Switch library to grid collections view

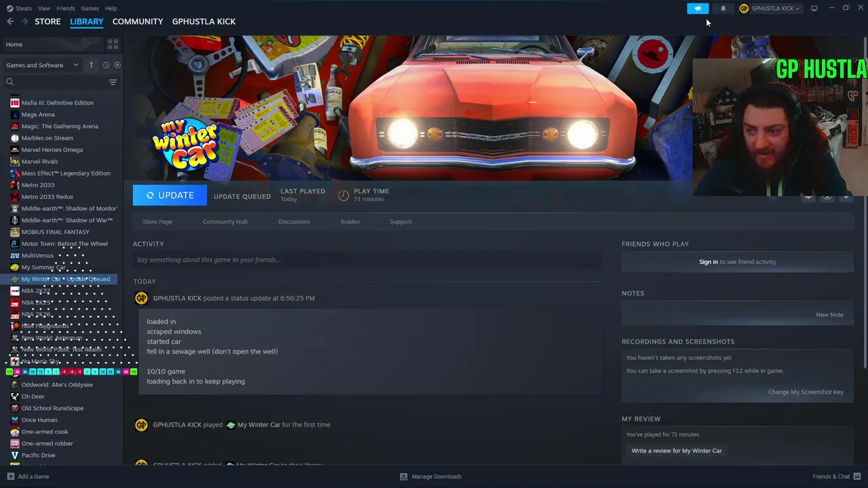pos(113,44)
